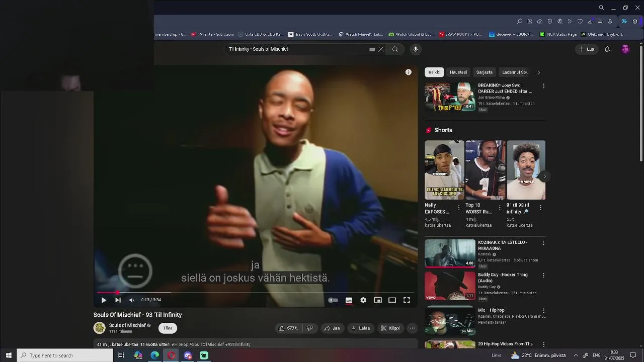Toggle subtitles/captions button
The height and width of the screenshot is (362, 644).
pyautogui.click(x=349, y=300)
